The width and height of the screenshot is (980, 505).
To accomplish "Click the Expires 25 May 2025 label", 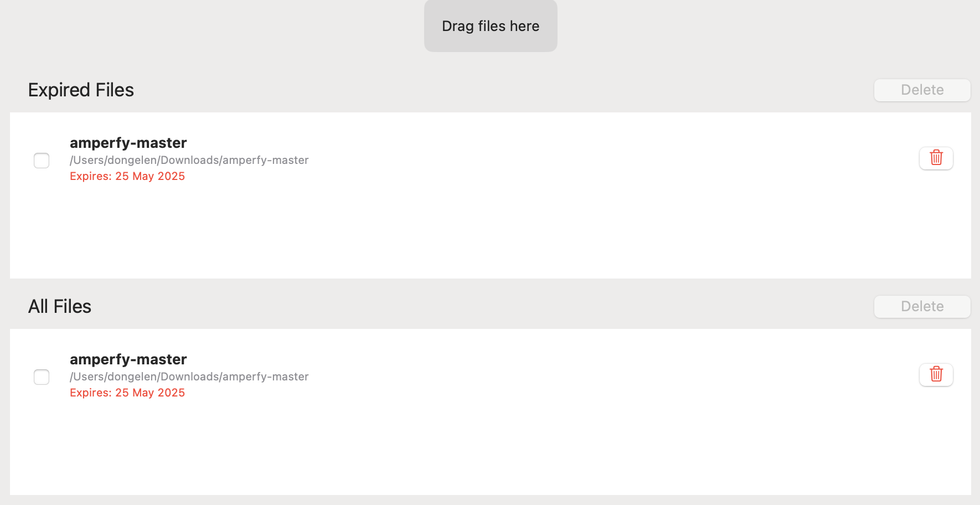I will coord(127,176).
